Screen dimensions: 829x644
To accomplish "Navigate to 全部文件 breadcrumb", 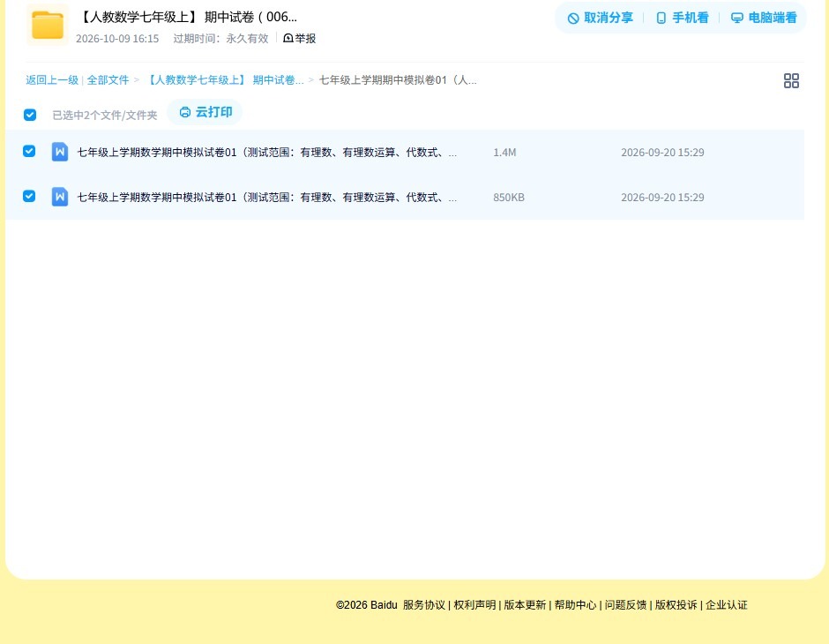I will (108, 80).
